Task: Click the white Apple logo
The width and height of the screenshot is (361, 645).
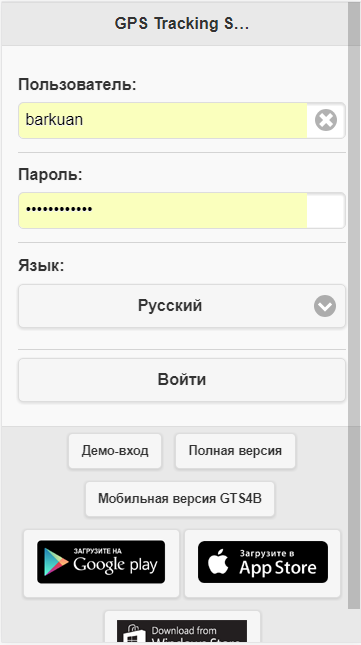Action: [218, 562]
